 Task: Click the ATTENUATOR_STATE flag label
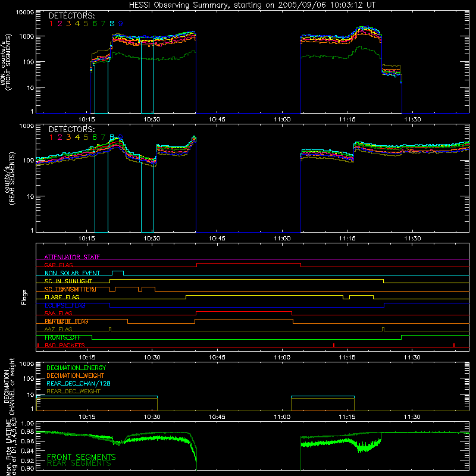[x=72, y=257]
